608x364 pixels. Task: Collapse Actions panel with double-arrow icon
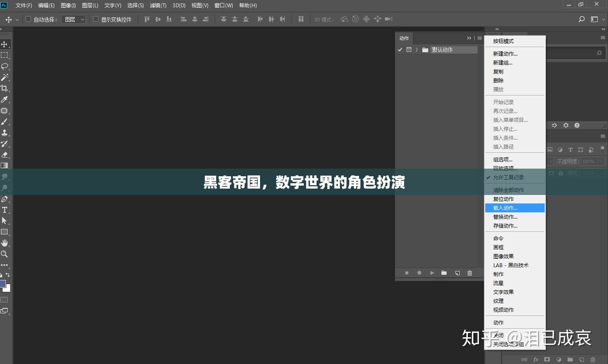click(x=469, y=38)
